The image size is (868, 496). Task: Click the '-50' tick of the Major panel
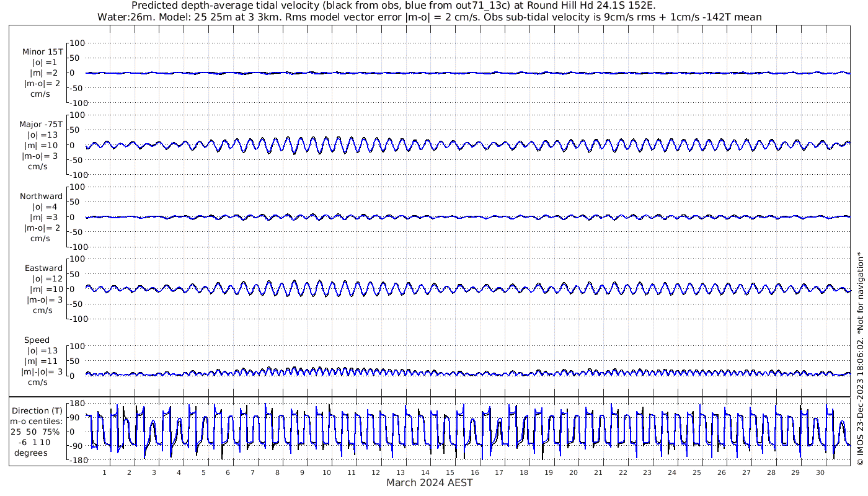76,160
